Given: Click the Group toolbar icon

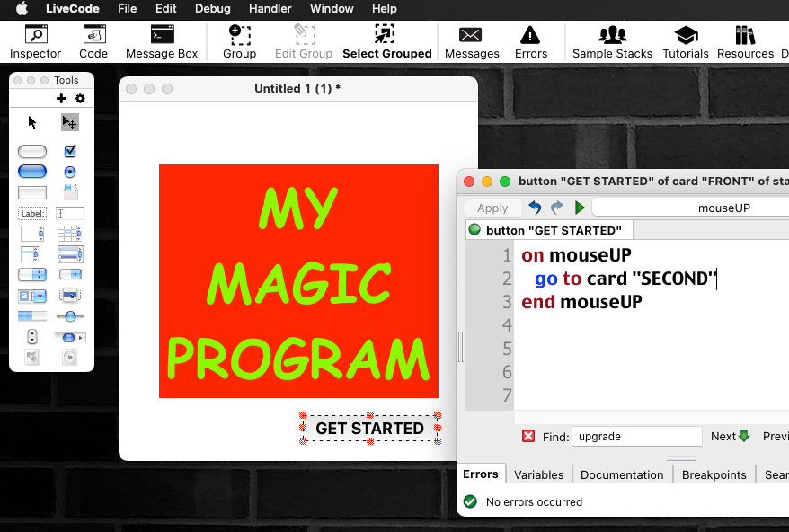Looking at the screenshot, I should click(x=240, y=41).
